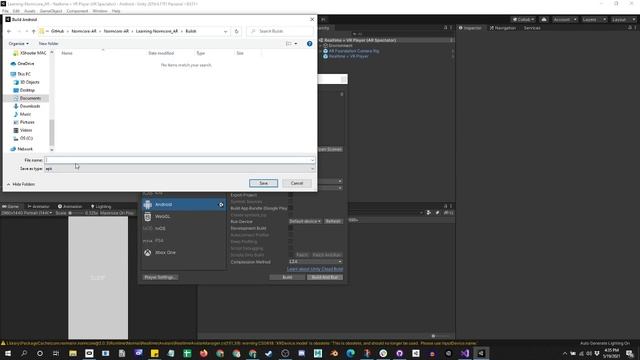Go back in the Build Android dialog
Viewport: 640px width, 360px height.
click(x=9, y=31)
